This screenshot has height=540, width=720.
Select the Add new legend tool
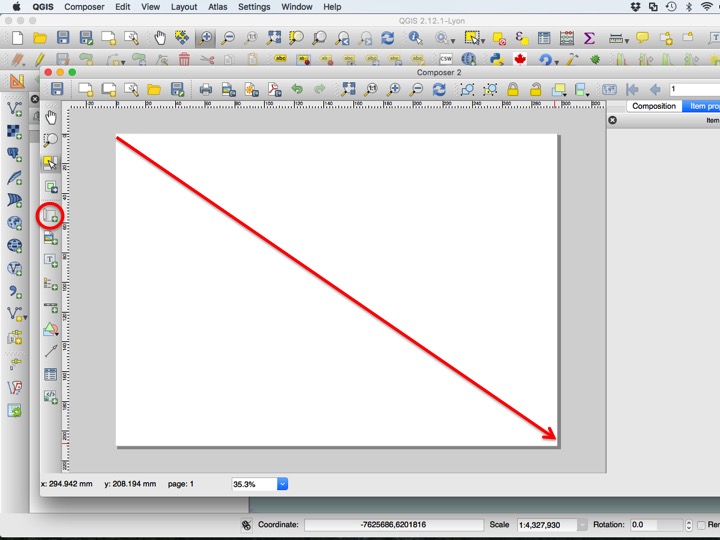[x=51, y=284]
